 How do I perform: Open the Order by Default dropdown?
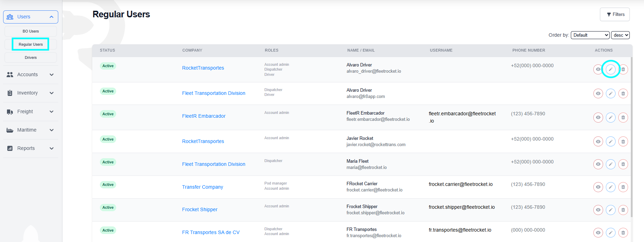pyautogui.click(x=590, y=35)
